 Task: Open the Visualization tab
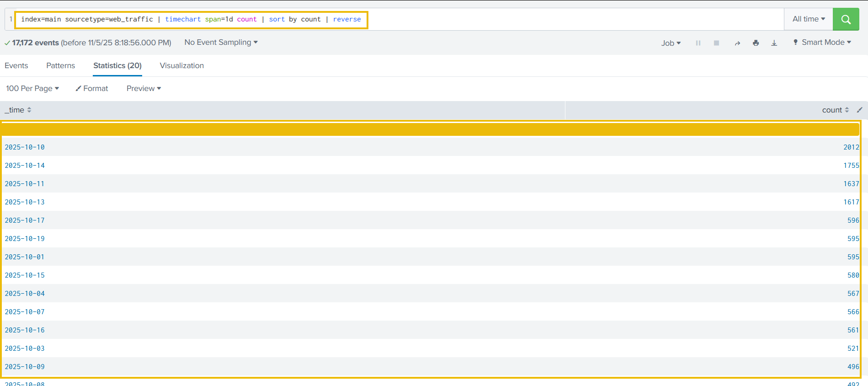[x=181, y=65]
